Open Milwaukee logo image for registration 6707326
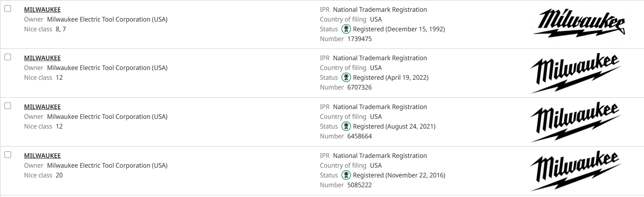644x197 pixels. (576, 73)
